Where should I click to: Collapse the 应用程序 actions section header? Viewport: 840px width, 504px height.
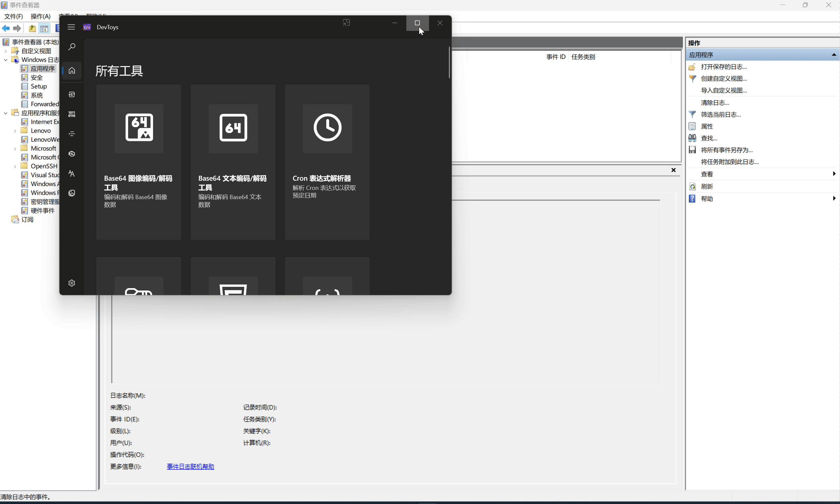[x=762, y=55]
